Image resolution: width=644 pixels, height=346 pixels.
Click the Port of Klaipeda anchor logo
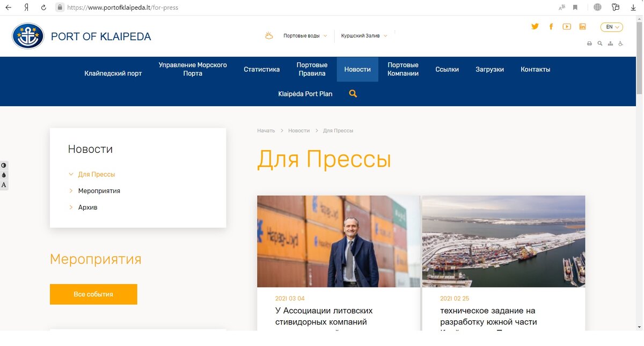[x=27, y=35]
